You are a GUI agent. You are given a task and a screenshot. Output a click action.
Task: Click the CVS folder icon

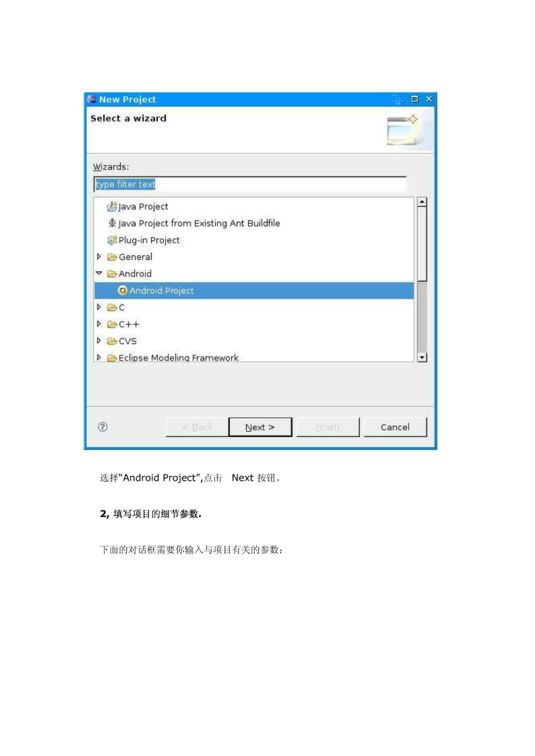(112, 341)
